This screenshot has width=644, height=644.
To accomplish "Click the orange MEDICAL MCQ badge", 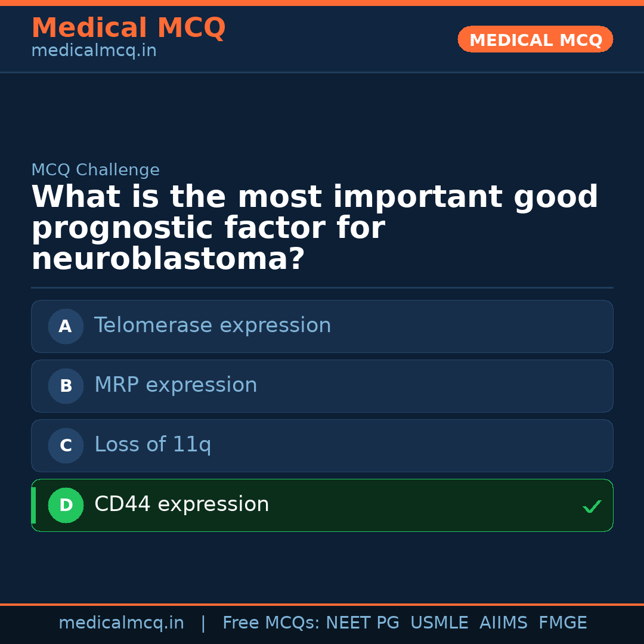I will (x=535, y=39).
